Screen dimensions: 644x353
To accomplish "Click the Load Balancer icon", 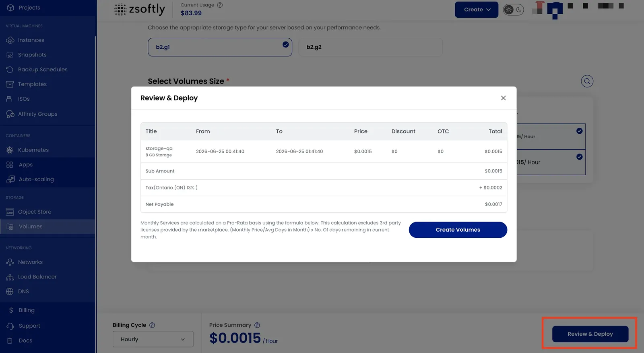I will [x=10, y=277].
